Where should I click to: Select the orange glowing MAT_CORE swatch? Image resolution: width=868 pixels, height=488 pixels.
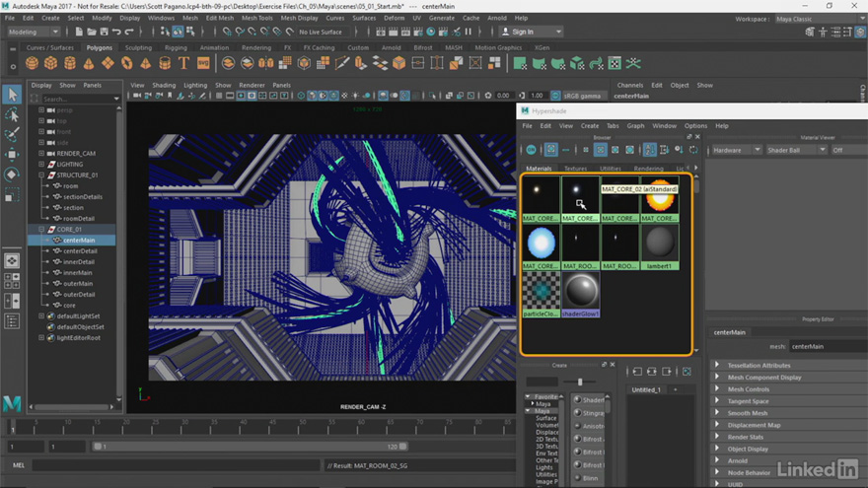point(660,199)
